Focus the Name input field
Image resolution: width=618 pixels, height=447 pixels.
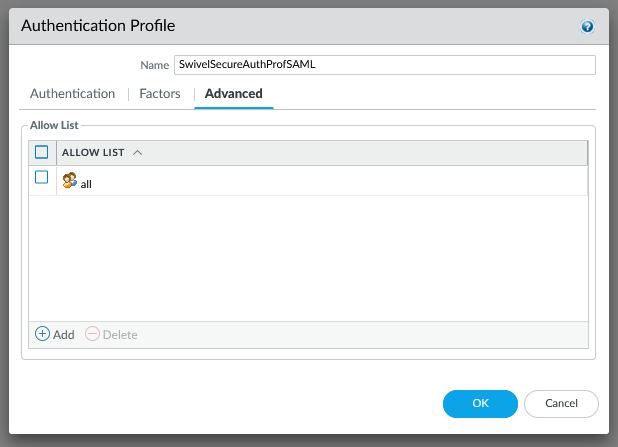(384, 65)
